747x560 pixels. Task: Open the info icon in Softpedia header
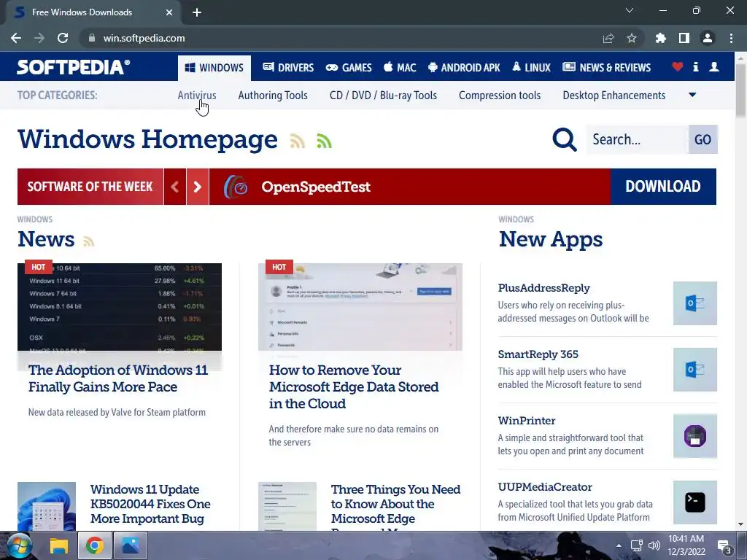coord(696,66)
